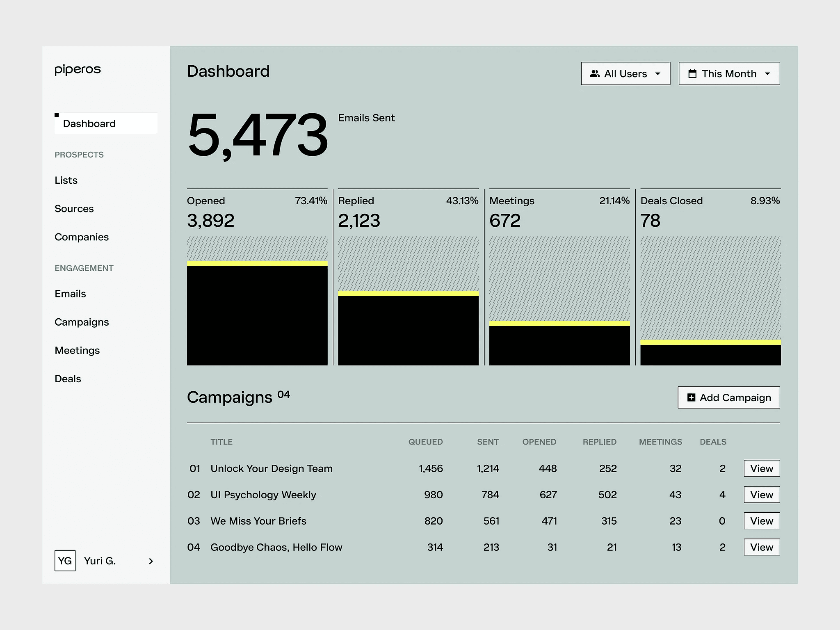Open Lists in the sidebar
840x630 pixels.
tap(66, 180)
